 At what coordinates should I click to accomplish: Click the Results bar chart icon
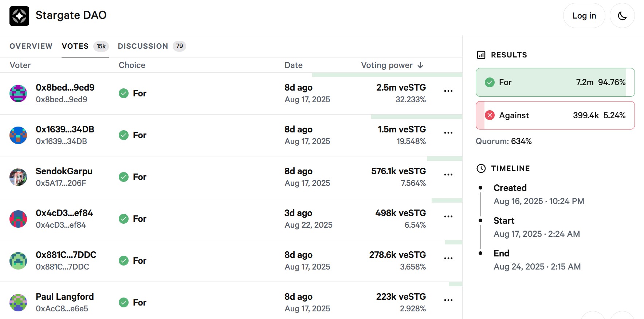[481, 55]
